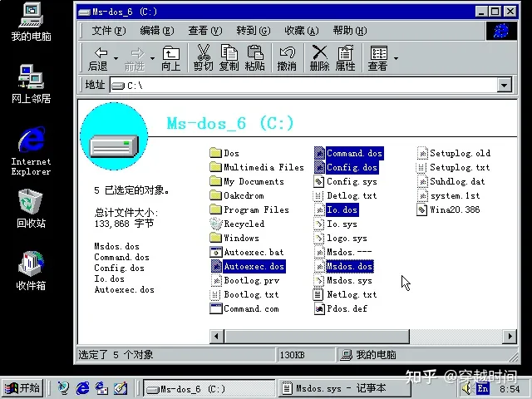Open the 查看(V) menu
Image resolution: width=532 pixels, height=399 pixels.
(205, 31)
